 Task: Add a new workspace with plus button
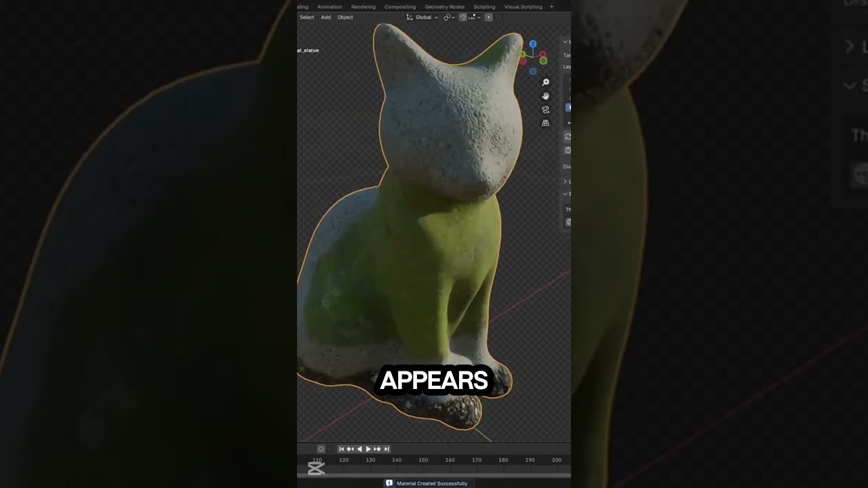551,7
